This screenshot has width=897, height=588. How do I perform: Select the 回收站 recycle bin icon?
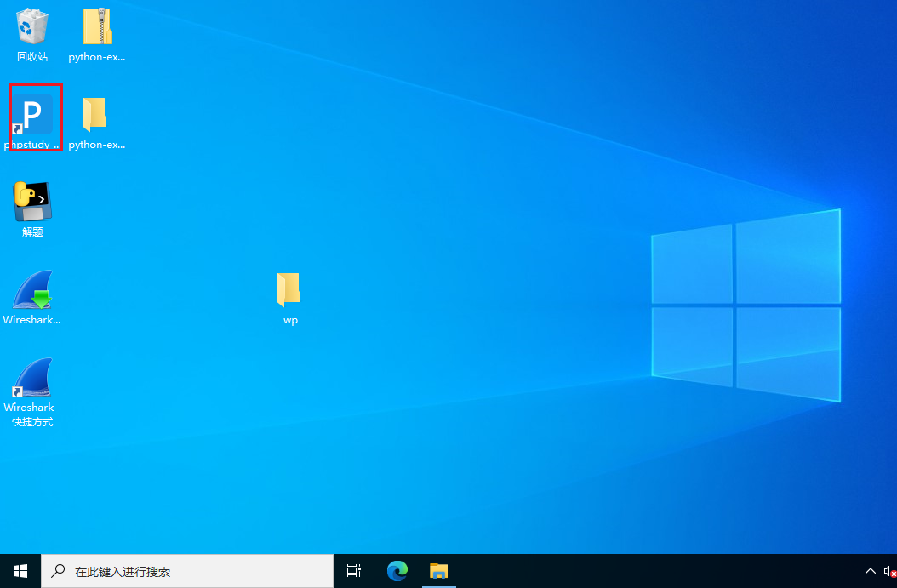(x=32, y=27)
